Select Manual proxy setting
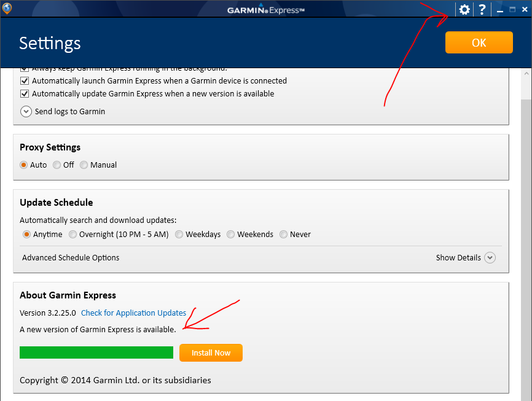The height and width of the screenshot is (401, 532). point(84,165)
